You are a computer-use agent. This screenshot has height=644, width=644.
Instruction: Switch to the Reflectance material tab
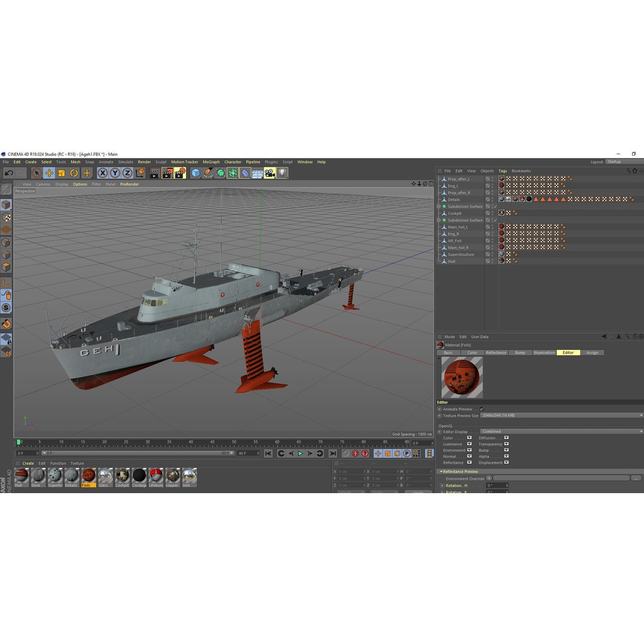(x=496, y=353)
